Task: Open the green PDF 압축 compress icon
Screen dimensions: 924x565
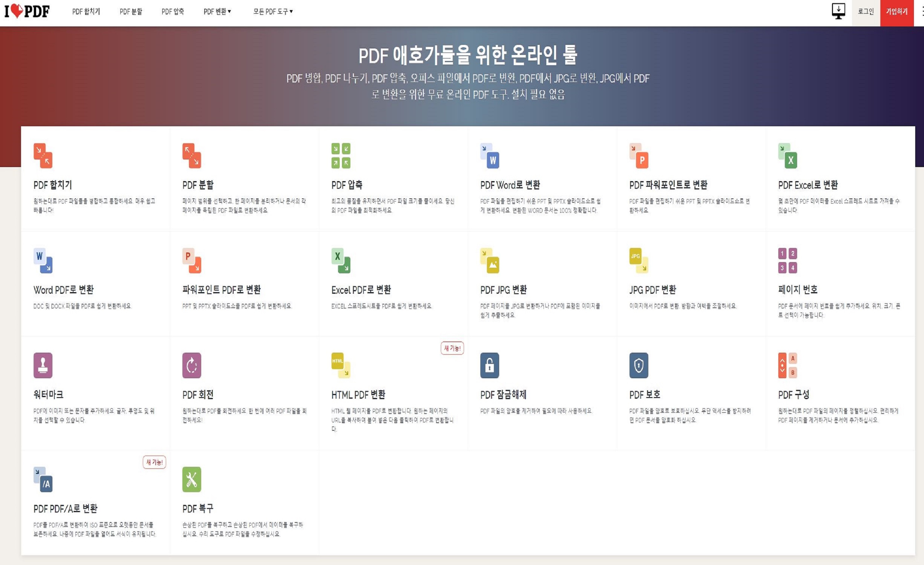Action: point(341,156)
